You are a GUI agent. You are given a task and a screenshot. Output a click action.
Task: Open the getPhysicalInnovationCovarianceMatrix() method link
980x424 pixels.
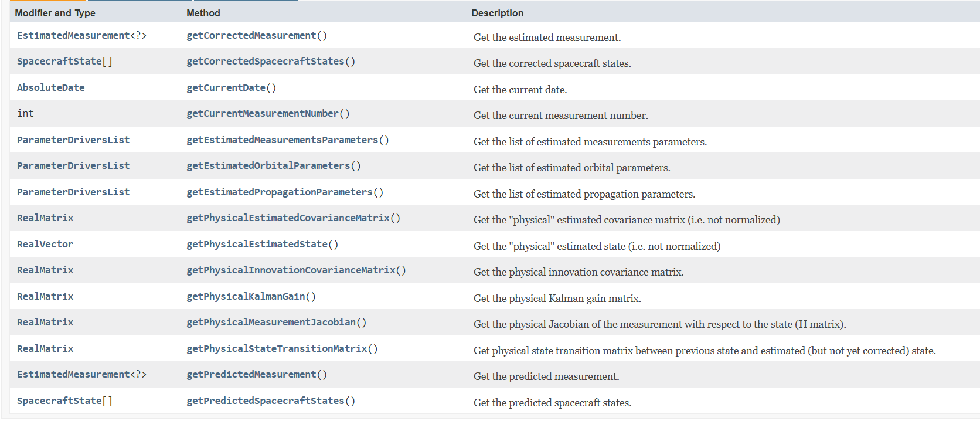pyautogui.click(x=291, y=270)
